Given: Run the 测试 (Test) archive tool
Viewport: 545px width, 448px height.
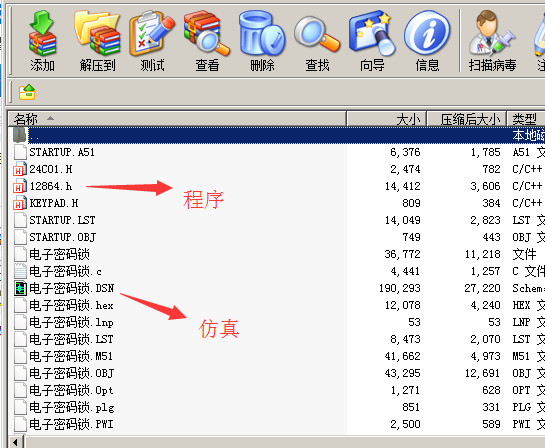Looking at the screenshot, I should click(152, 41).
